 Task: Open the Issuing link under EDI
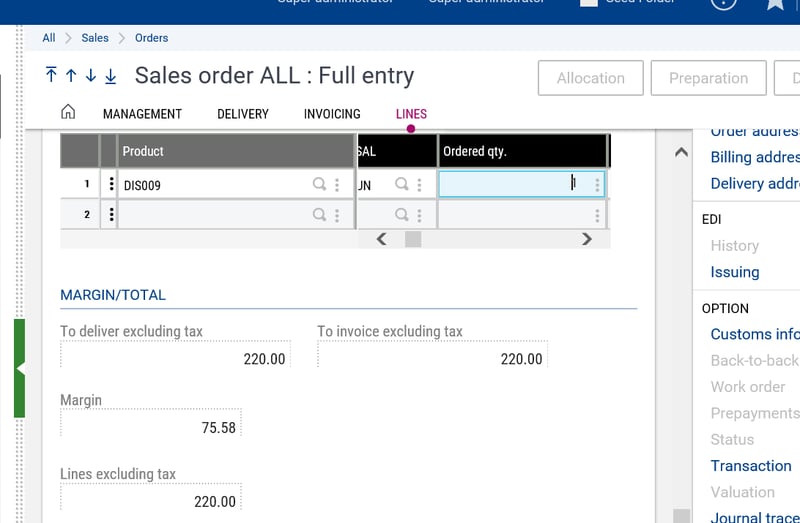pos(734,272)
